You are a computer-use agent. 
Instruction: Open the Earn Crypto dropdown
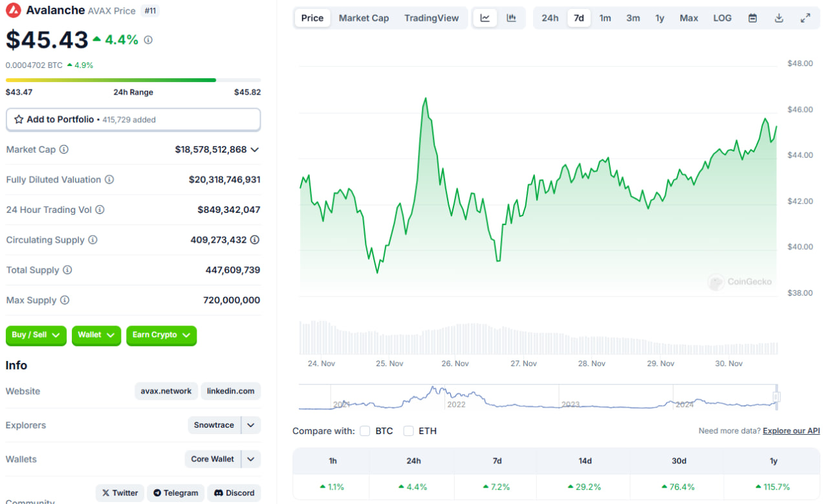click(x=161, y=335)
